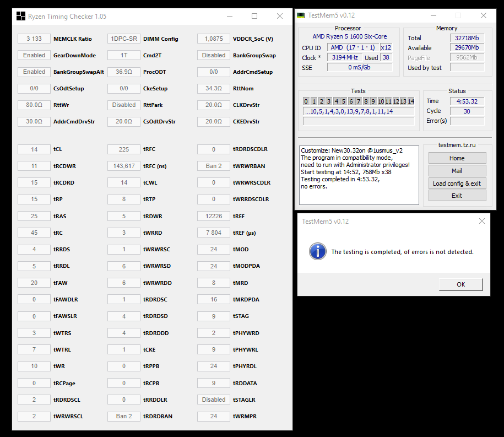Screen dimensions: 504x437
Task: Close the TestMem5 completion dialog
Action: (481, 221)
